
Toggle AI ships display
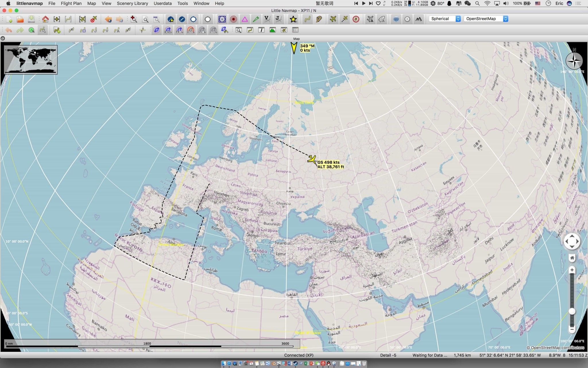click(x=382, y=19)
